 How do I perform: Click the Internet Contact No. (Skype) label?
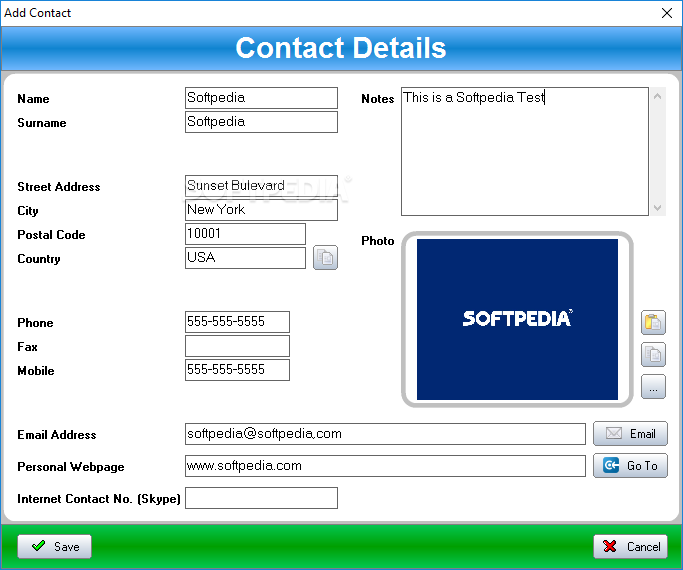(x=99, y=499)
